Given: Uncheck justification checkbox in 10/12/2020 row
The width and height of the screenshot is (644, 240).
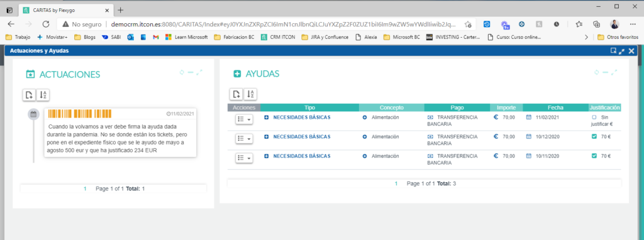Looking at the screenshot, I should coord(594,136).
